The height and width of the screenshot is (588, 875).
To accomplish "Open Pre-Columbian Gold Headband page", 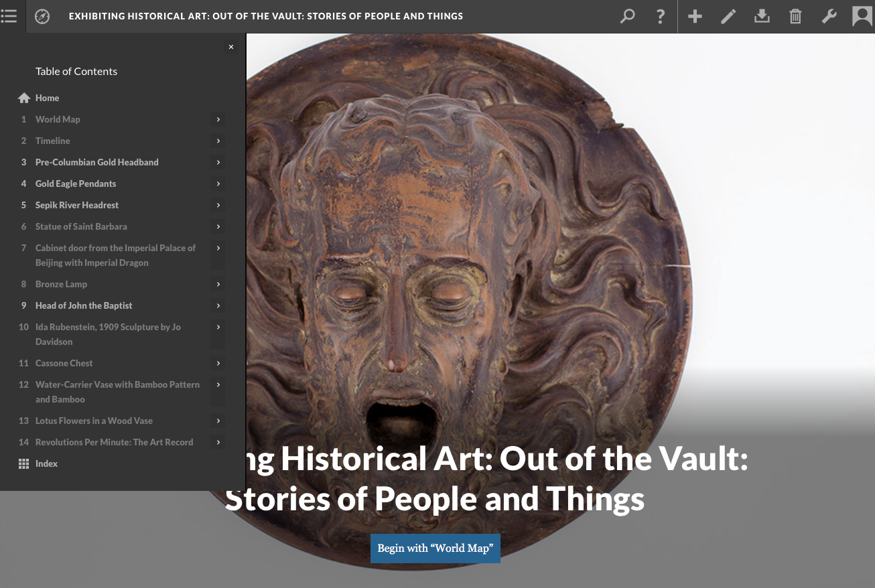I will tap(97, 162).
